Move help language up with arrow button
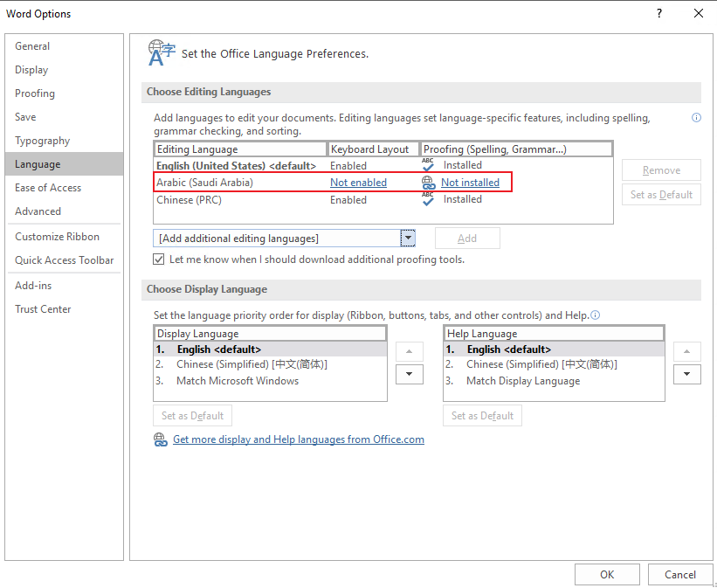 (x=686, y=351)
